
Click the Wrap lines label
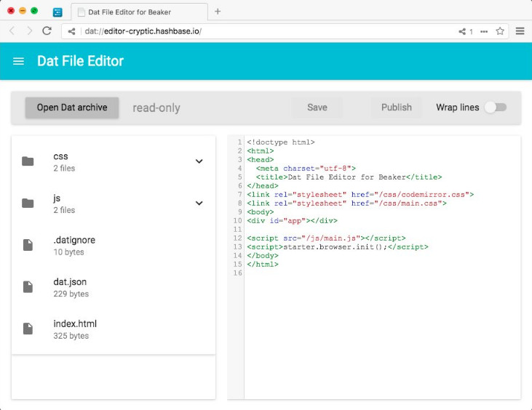[457, 108]
